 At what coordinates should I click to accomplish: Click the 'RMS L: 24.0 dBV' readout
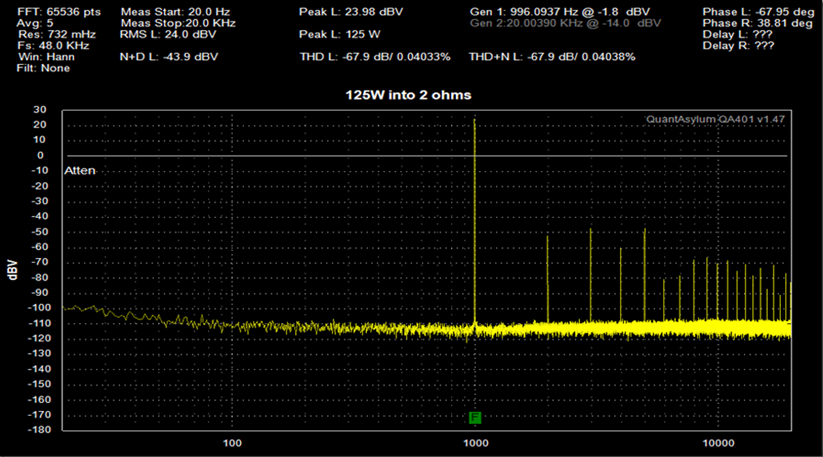tap(168, 35)
